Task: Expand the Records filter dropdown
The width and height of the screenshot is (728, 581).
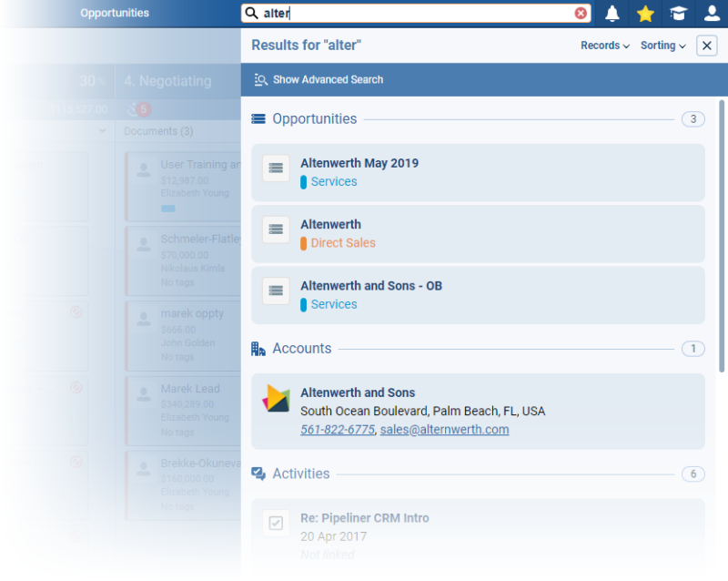Action: click(605, 46)
